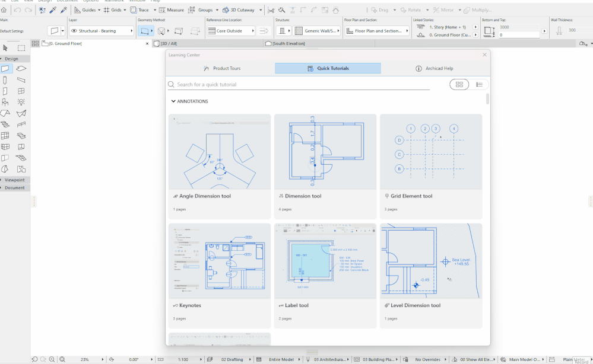Open the Entire Model structure display selector
593x364 pixels.
pyautogui.click(x=281, y=359)
